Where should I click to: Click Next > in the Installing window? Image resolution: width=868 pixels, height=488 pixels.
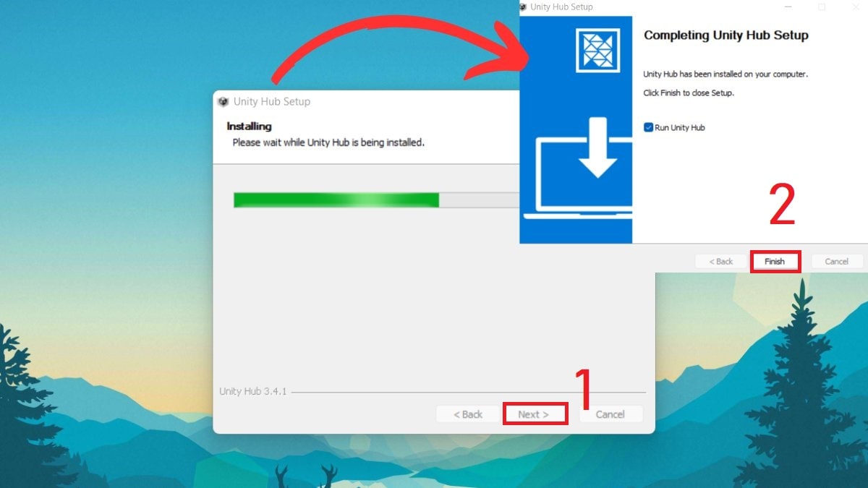point(534,414)
